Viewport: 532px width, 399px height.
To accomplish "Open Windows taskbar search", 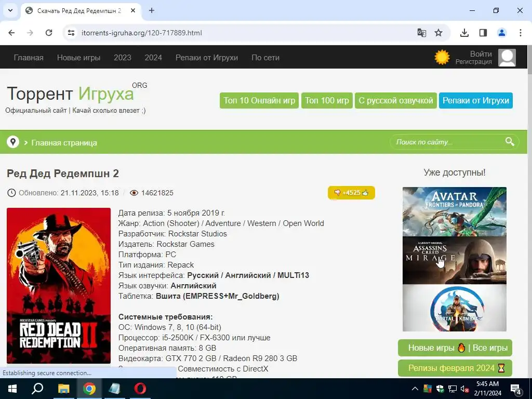I will [37, 389].
